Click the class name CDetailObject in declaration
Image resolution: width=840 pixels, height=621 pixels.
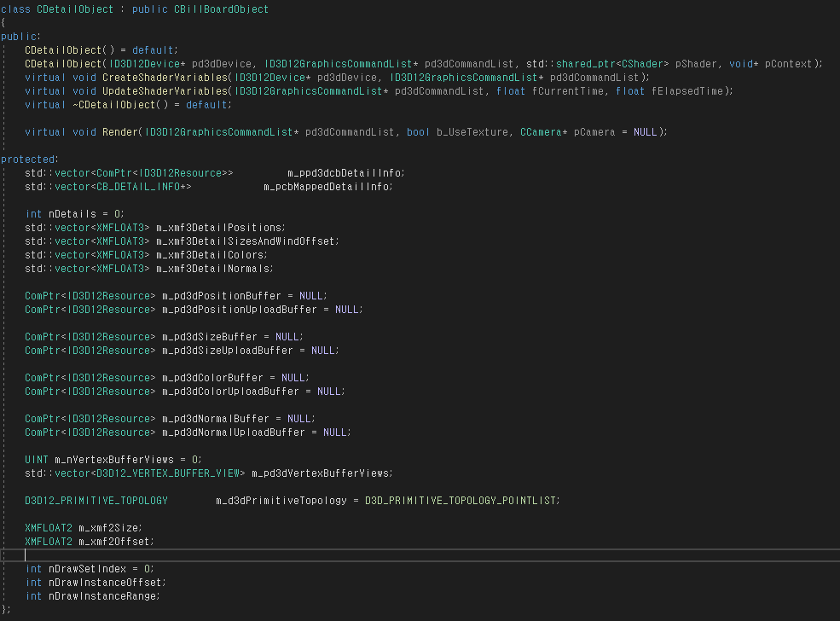point(75,9)
